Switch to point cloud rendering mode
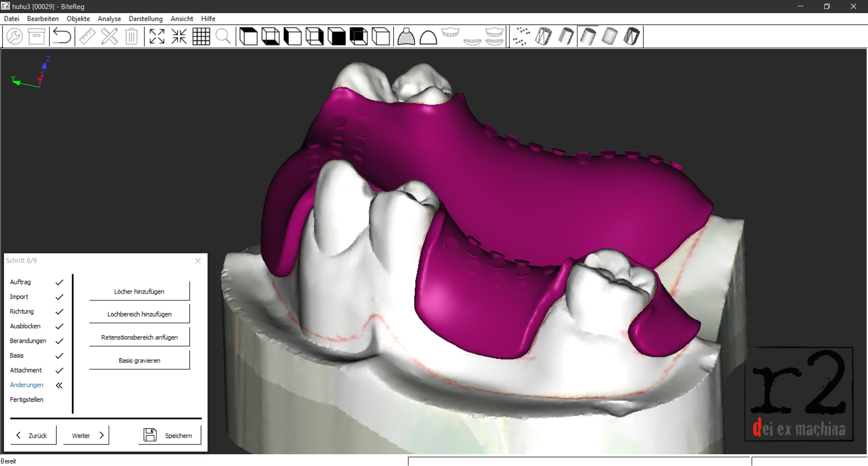Image resolution: width=868 pixels, height=466 pixels. [x=521, y=36]
